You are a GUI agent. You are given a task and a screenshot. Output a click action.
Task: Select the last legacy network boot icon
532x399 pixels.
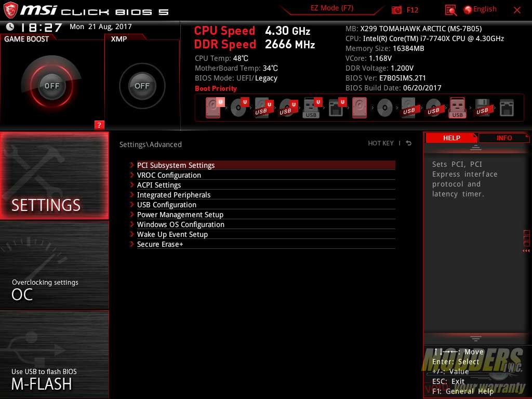coord(507,108)
